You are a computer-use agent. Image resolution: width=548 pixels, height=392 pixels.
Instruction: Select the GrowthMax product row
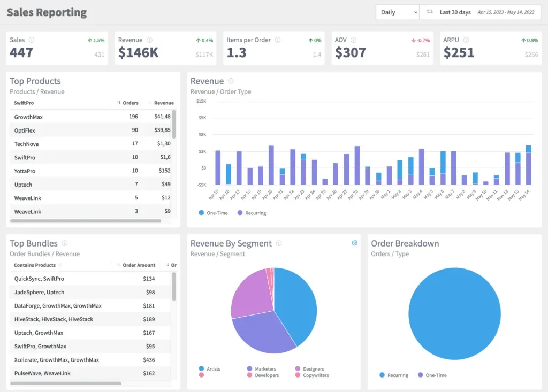tap(90, 117)
